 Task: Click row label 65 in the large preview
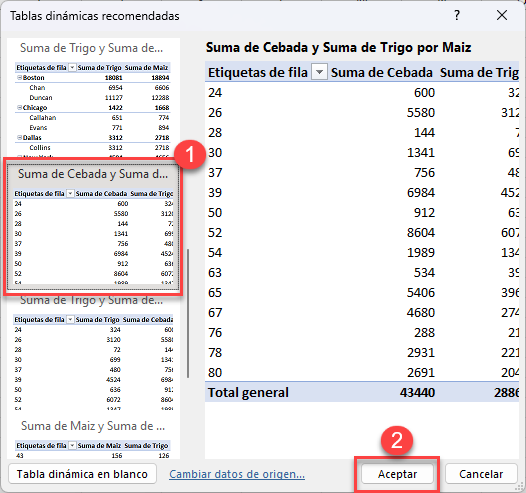click(215, 292)
